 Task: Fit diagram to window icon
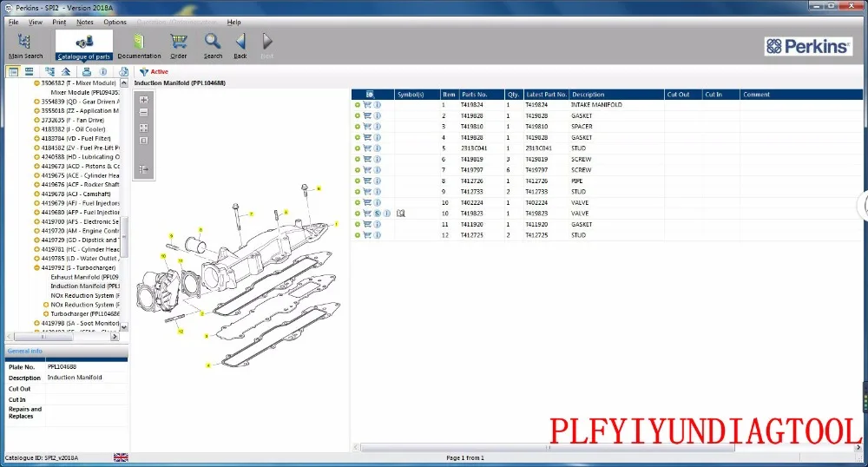click(x=144, y=128)
